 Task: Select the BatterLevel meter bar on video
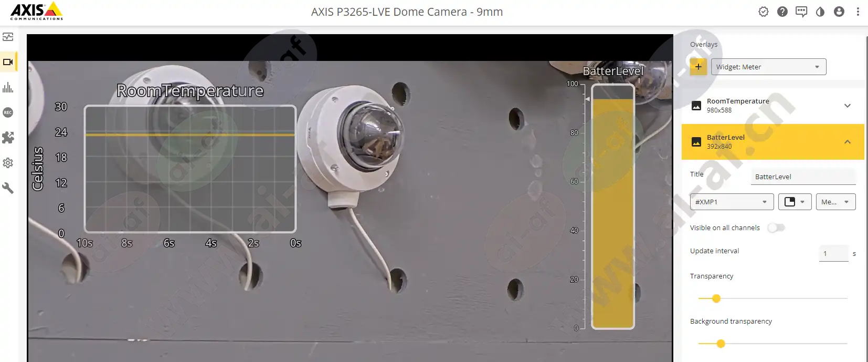click(x=613, y=206)
